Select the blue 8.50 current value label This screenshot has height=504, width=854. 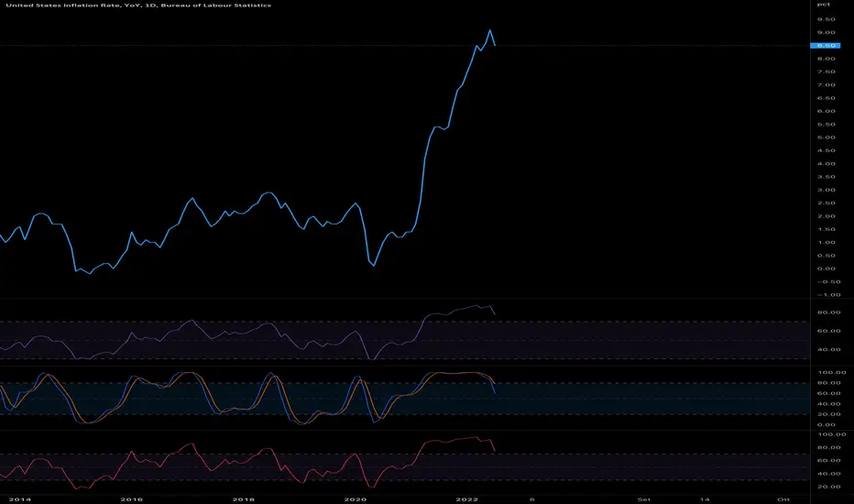tap(826, 46)
